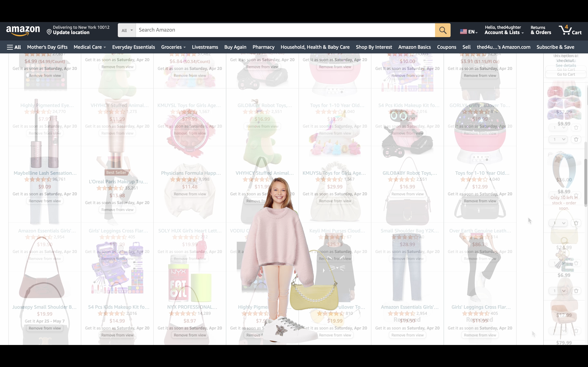The height and width of the screenshot is (367, 588).
Task: Click the Amazon logo
Action: (23, 31)
